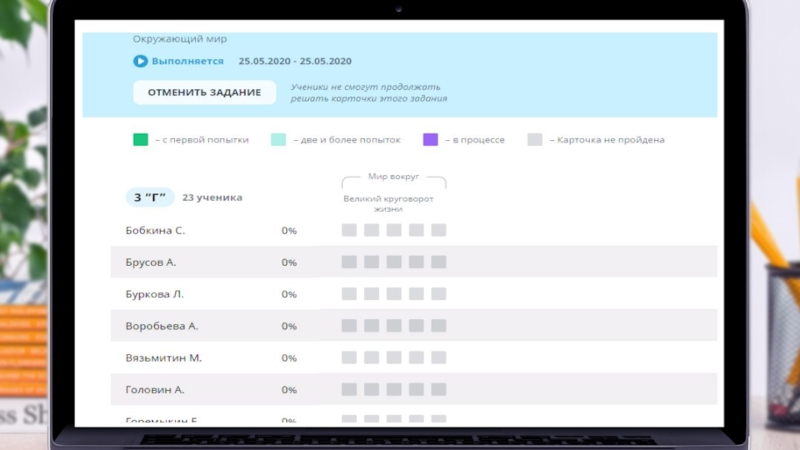Click last card square in Брусов А. row
This screenshot has width=800, height=450.
438,262
